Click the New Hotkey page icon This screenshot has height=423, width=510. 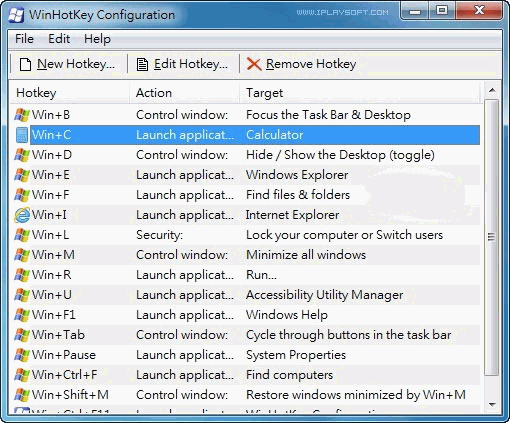[x=25, y=64]
